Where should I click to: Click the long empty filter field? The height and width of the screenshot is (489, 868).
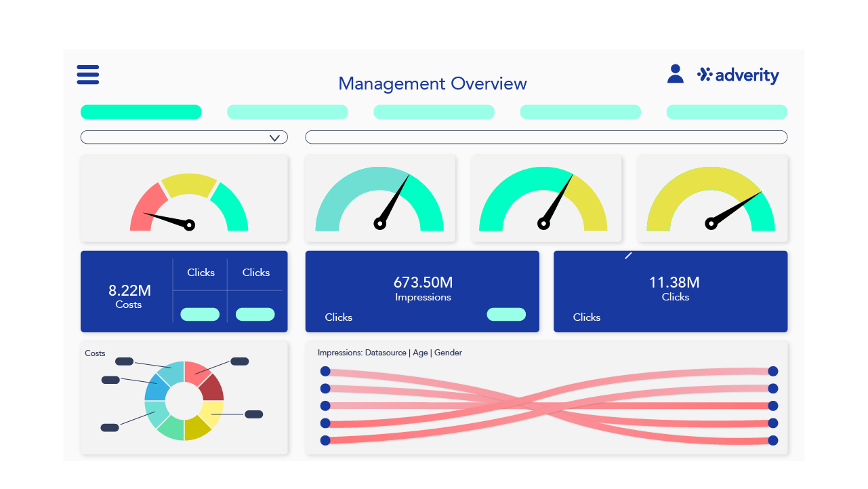[x=546, y=137]
